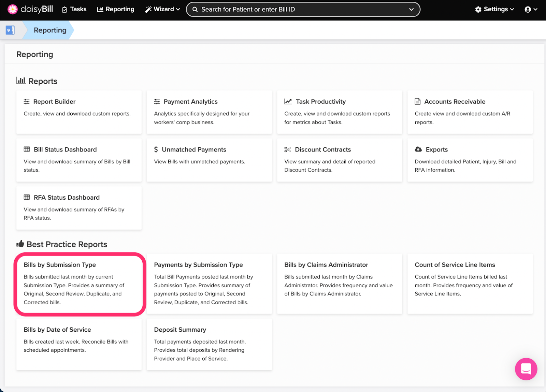Viewport: 546px width, 392px height.
Task: Click the Discount Contracts scissors icon
Action: tap(288, 149)
